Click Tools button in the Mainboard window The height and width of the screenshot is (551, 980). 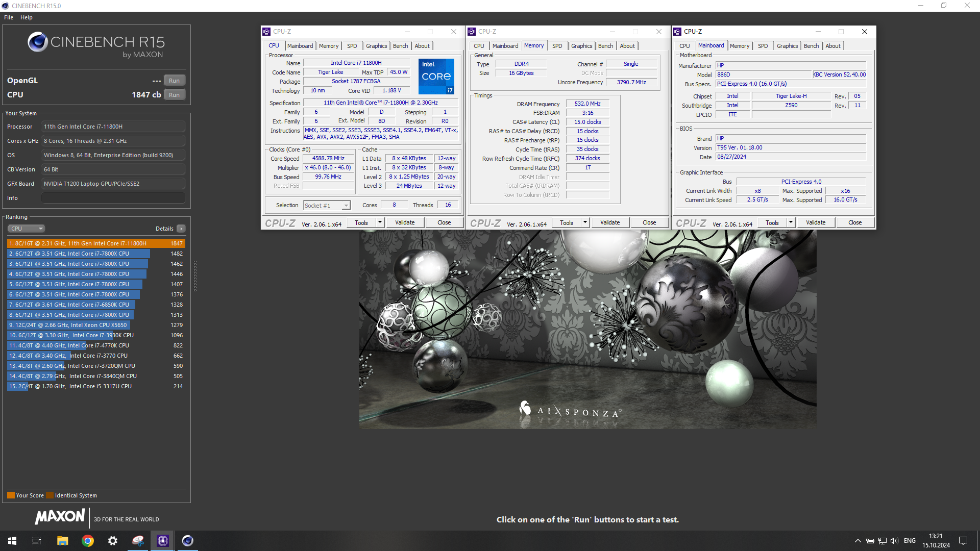[x=772, y=222]
